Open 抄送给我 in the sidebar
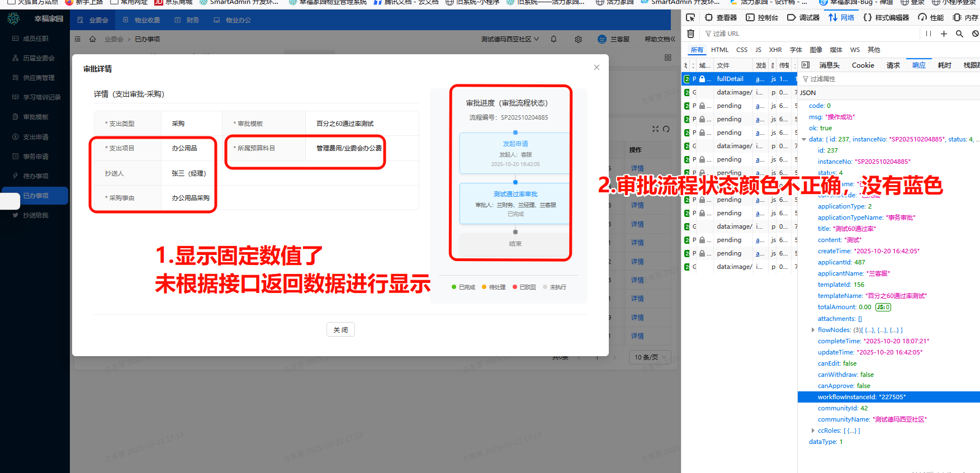Image resolution: width=980 pixels, height=473 pixels. (36, 215)
